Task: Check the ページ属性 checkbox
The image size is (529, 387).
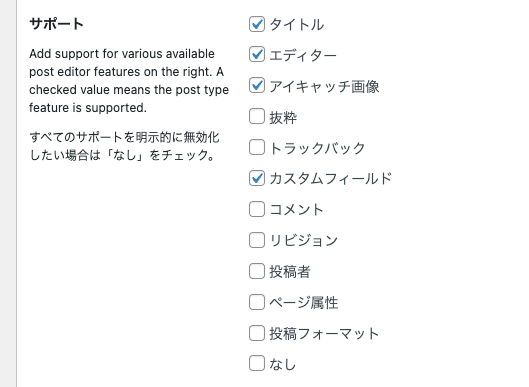Action: [257, 302]
